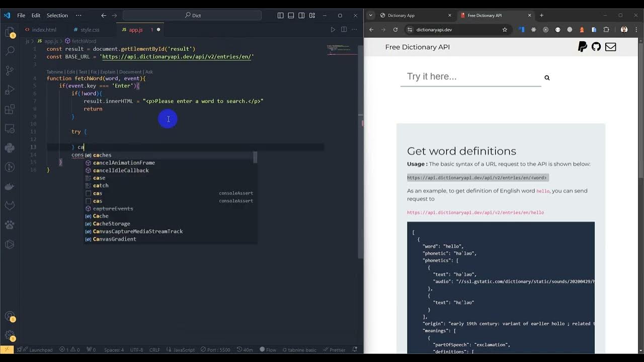The width and height of the screenshot is (644, 362).
Task: Change indentation via Spaces: 4
Action: coord(114,349)
